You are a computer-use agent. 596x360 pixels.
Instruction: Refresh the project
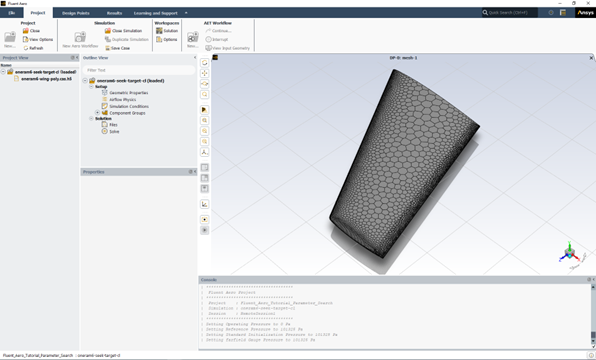click(x=33, y=48)
